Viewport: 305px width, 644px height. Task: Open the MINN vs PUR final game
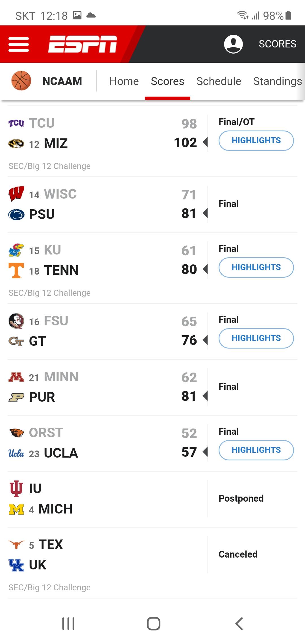coord(152,387)
